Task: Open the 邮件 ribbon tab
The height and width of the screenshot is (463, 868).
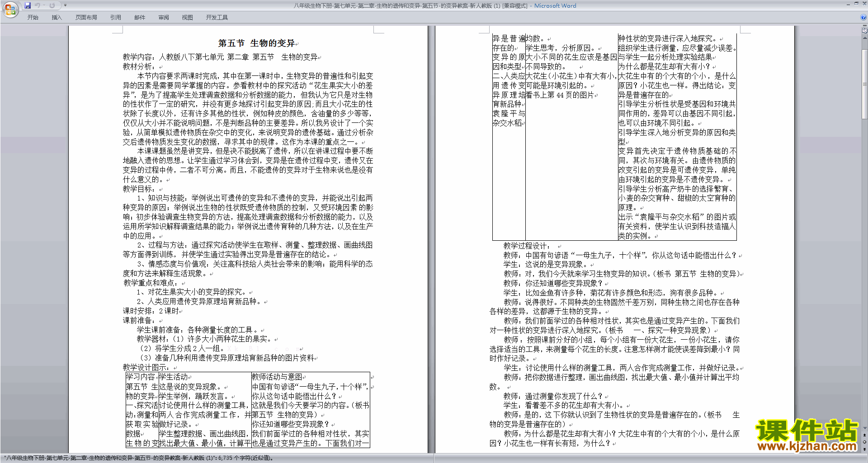Action: point(140,18)
